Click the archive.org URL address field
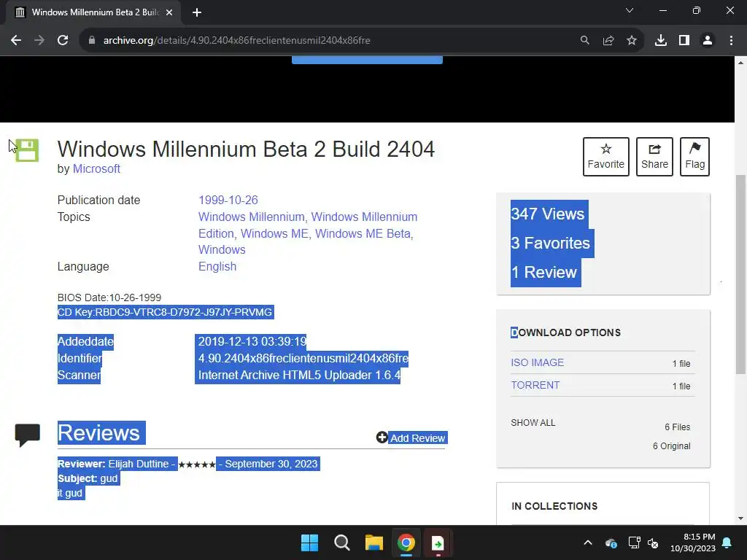 (x=329, y=41)
